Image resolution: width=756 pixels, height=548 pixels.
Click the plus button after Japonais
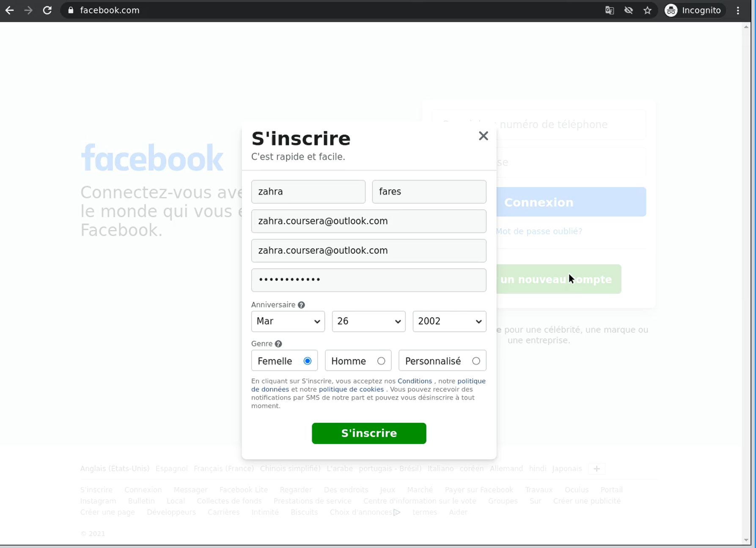tap(597, 469)
